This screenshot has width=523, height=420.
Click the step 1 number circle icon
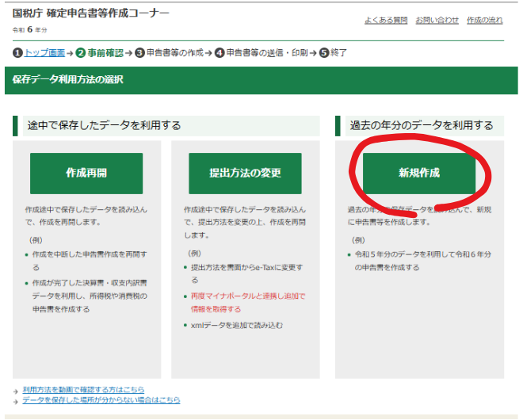(17, 53)
